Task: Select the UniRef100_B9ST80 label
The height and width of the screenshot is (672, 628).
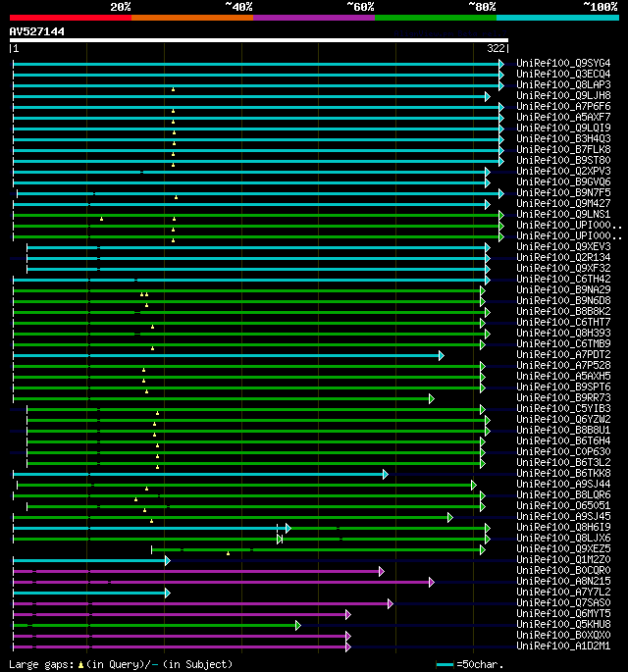Action: coord(563,160)
